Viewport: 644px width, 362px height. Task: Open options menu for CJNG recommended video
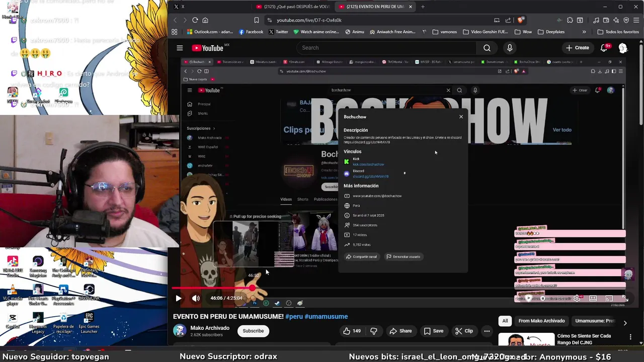point(630,337)
